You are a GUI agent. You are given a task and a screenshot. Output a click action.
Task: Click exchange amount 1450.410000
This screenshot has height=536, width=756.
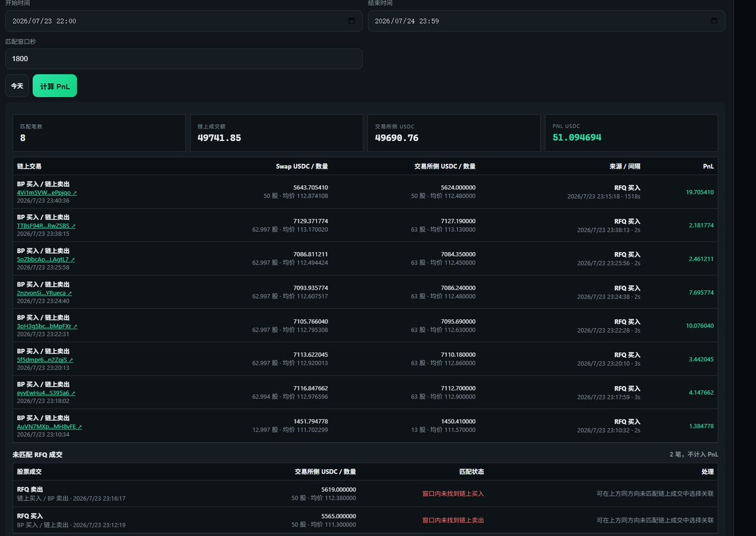pos(458,421)
